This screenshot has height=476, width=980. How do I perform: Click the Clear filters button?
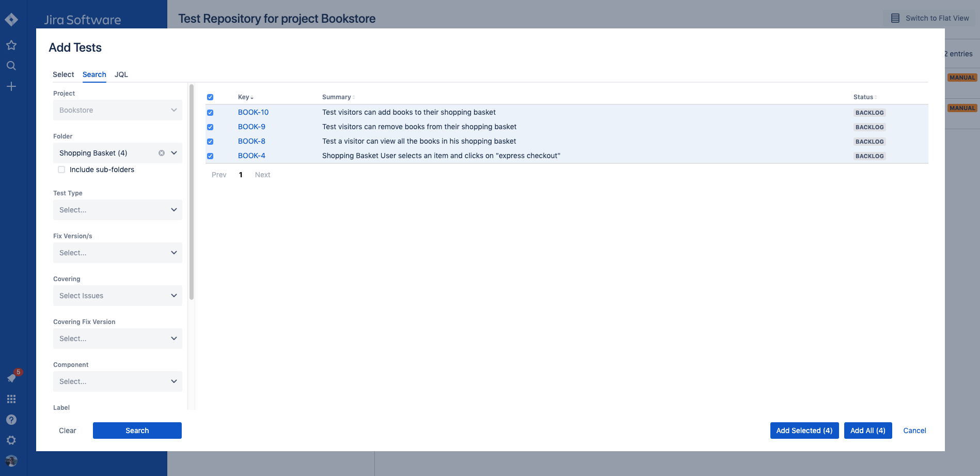[x=68, y=431]
